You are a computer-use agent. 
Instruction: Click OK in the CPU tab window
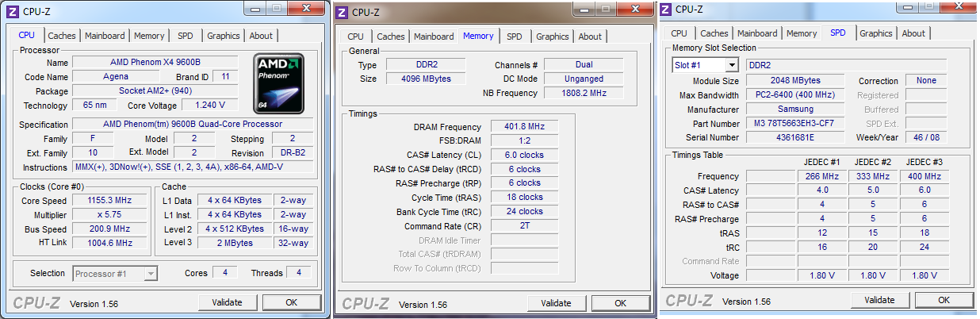[292, 302]
